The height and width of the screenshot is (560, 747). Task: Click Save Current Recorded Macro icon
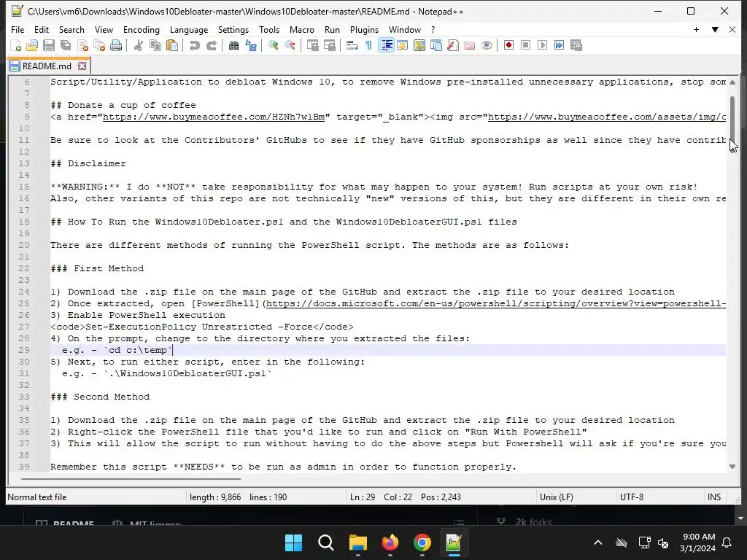pos(576,45)
